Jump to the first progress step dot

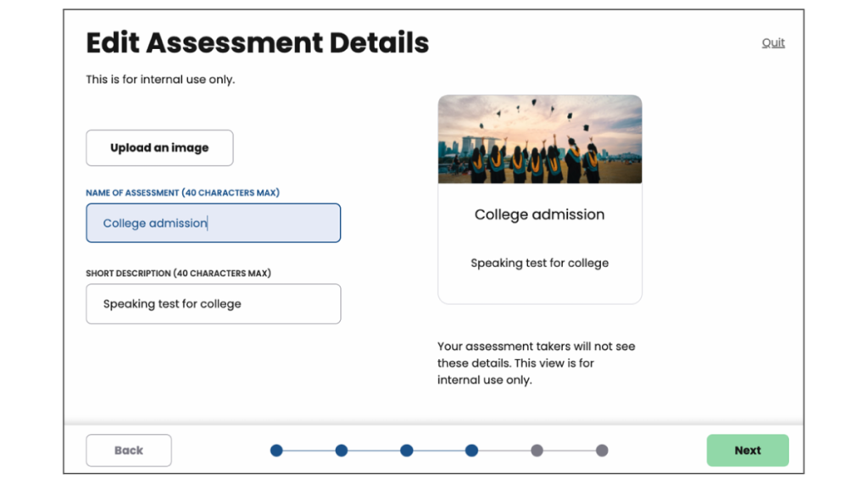276,451
